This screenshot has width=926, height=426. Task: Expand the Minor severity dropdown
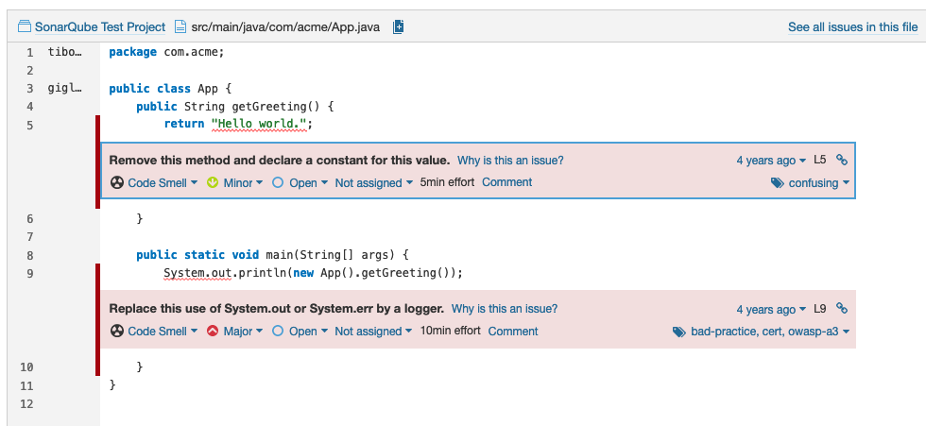pyautogui.click(x=236, y=183)
